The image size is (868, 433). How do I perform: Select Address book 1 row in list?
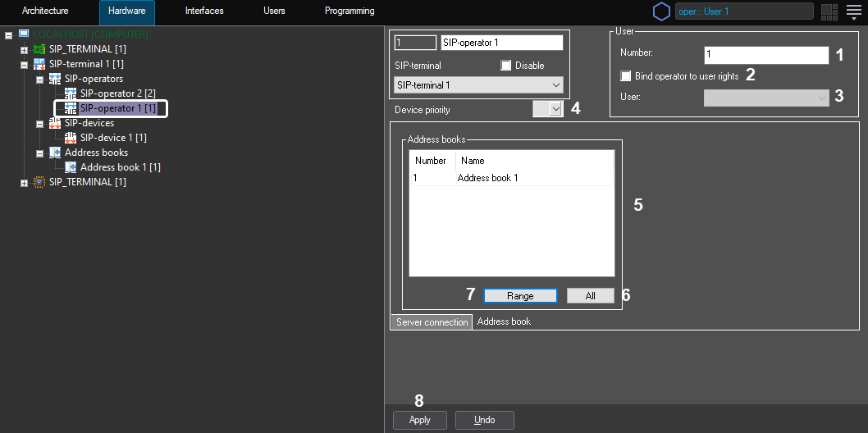point(487,178)
